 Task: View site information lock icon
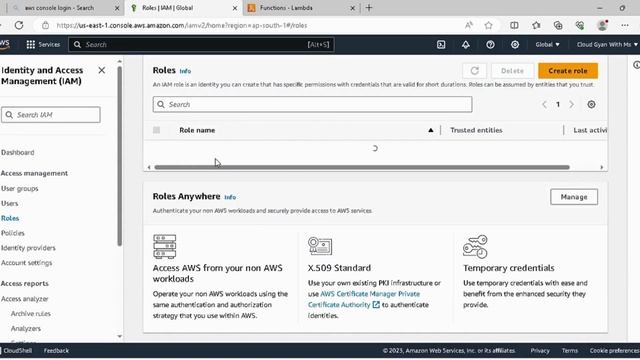pos(45,25)
